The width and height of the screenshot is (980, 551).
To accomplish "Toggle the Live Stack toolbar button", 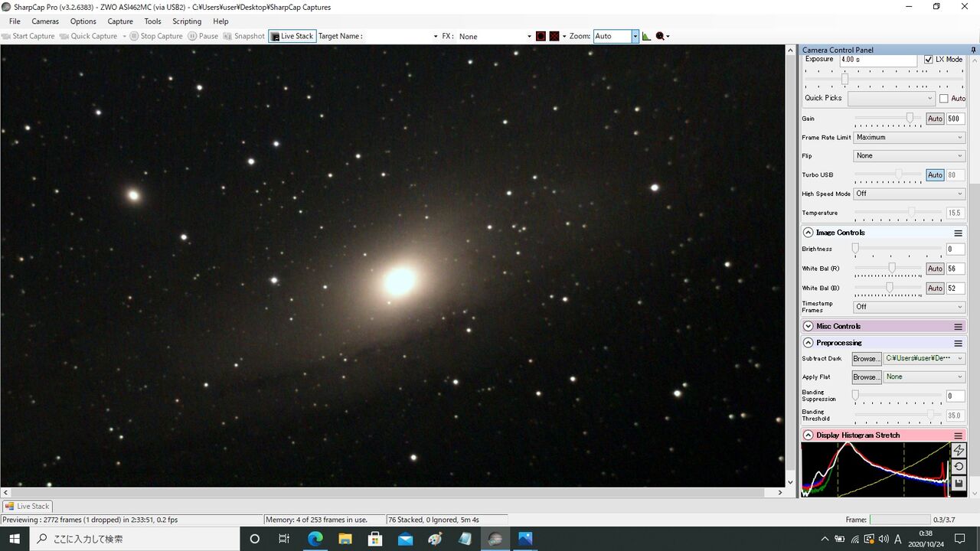I will pyautogui.click(x=292, y=36).
